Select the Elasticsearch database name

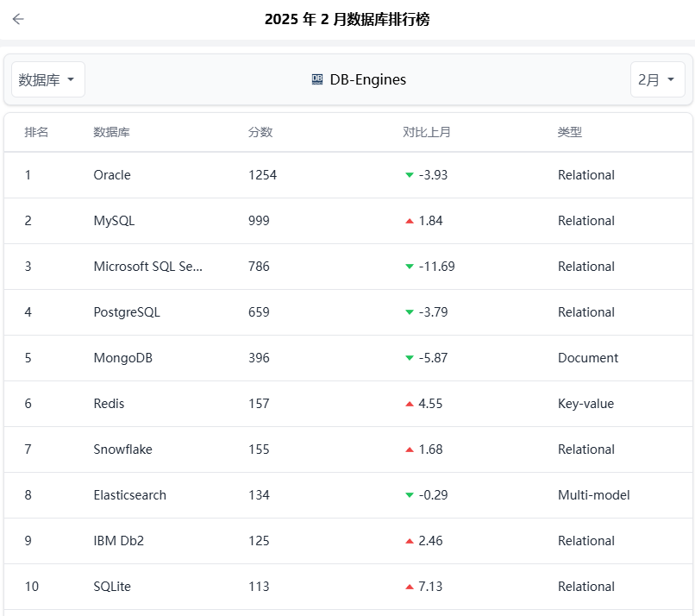point(130,495)
